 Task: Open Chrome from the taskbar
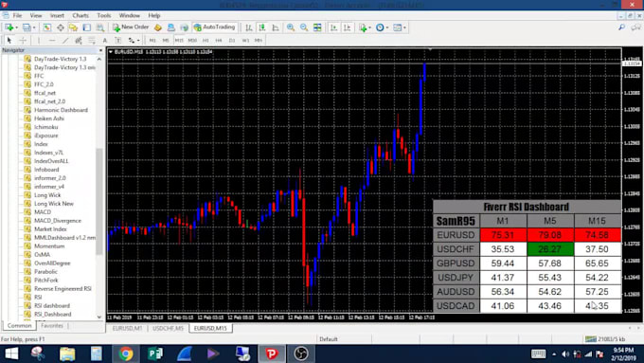coord(126,354)
